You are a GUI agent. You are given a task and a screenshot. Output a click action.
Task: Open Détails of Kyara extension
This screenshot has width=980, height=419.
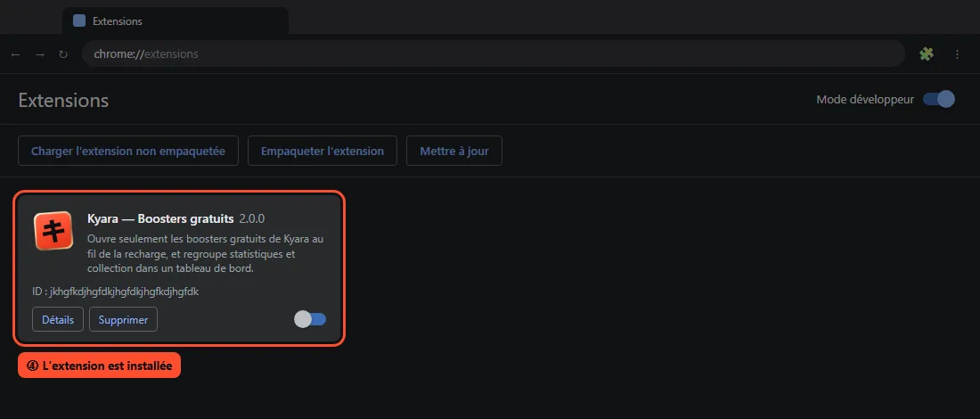pyautogui.click(x=58, y=319)
